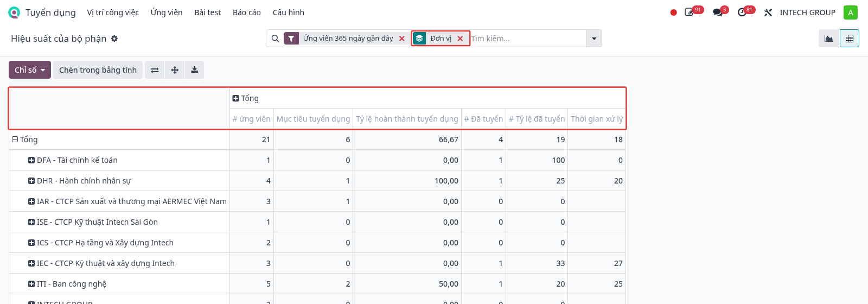The width and height of the screenshot is (868, 304).
Task: Click Chèn trong bảng tính button
Action: pos(98,70)
